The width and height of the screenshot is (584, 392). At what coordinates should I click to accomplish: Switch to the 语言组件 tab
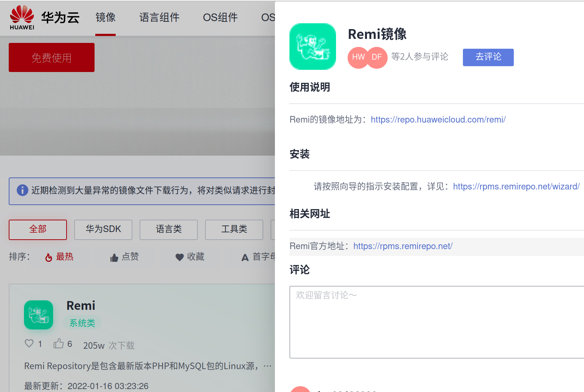[x=159, y=17]
